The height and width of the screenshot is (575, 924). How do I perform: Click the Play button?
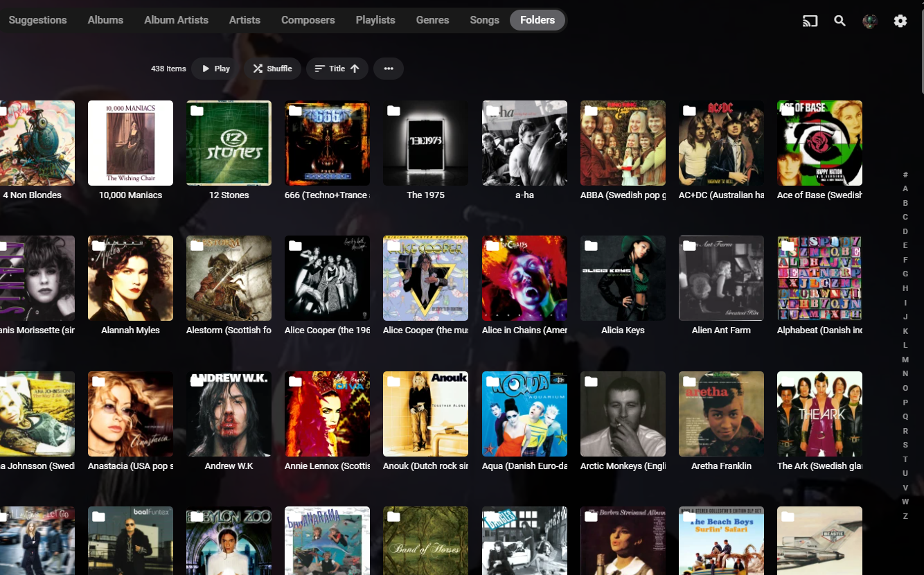click(x=215, y=69)
